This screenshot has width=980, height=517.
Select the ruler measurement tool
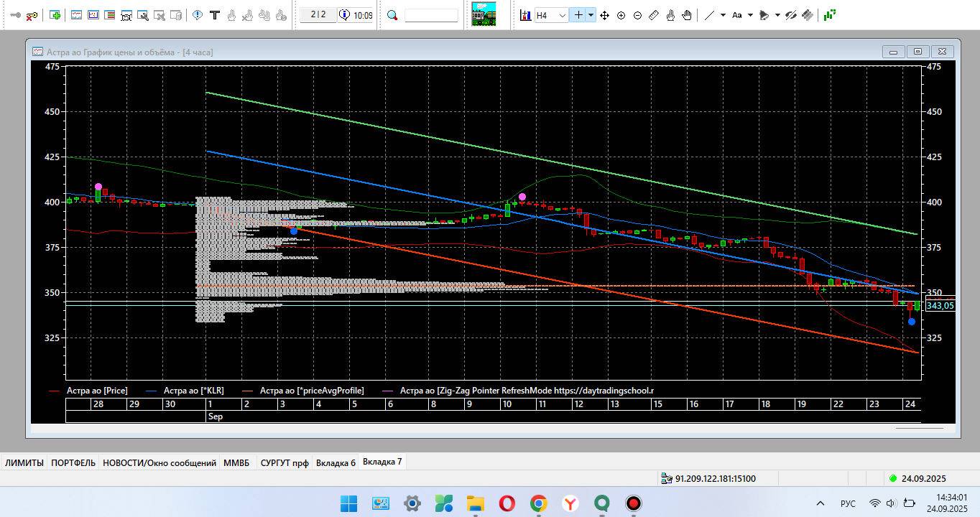(654, 15)
